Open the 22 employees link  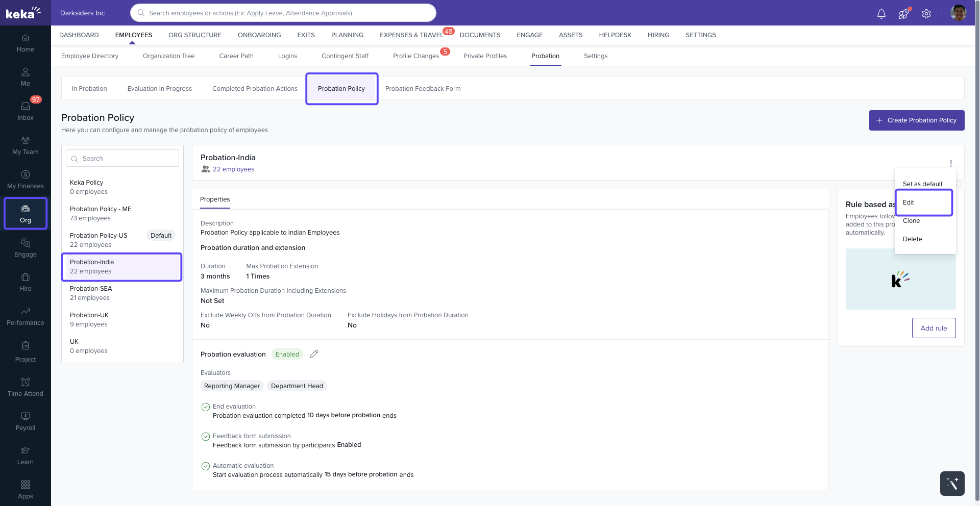233,169
